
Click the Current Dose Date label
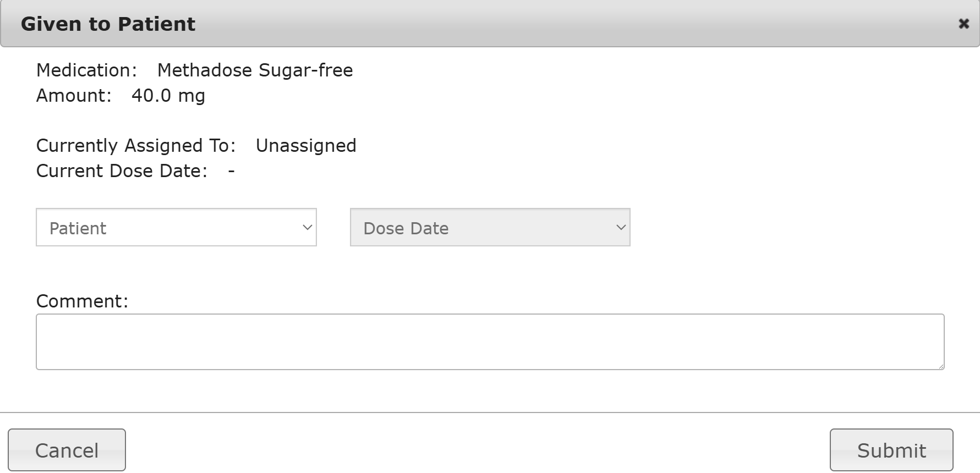(122, 171)
